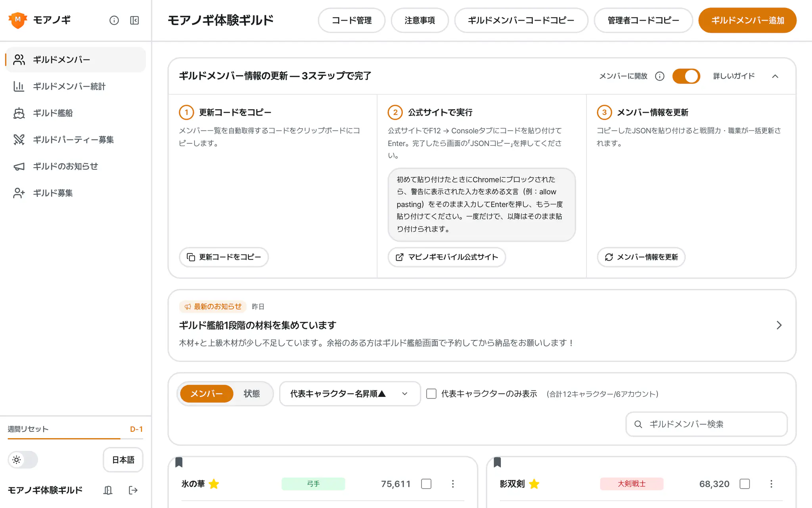Click the ギルドメンバー統計 chart icon
812x508 pixels.
(19, 86)
